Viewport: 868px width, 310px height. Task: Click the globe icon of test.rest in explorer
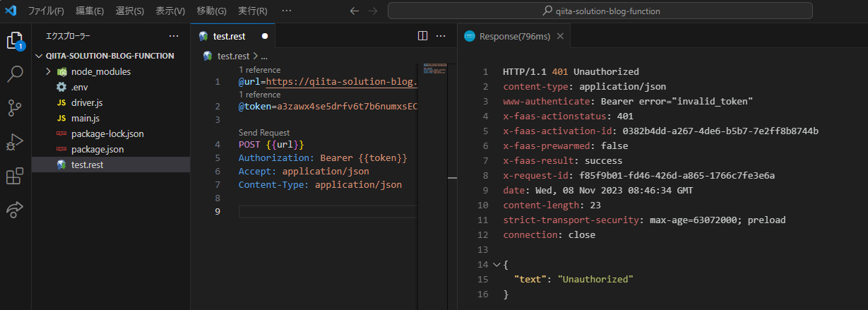coord(61,165)
